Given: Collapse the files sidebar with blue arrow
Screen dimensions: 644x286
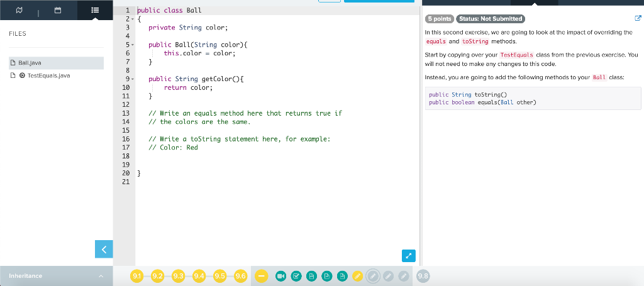Looking at the screenshot, I should tap(104, 249).
